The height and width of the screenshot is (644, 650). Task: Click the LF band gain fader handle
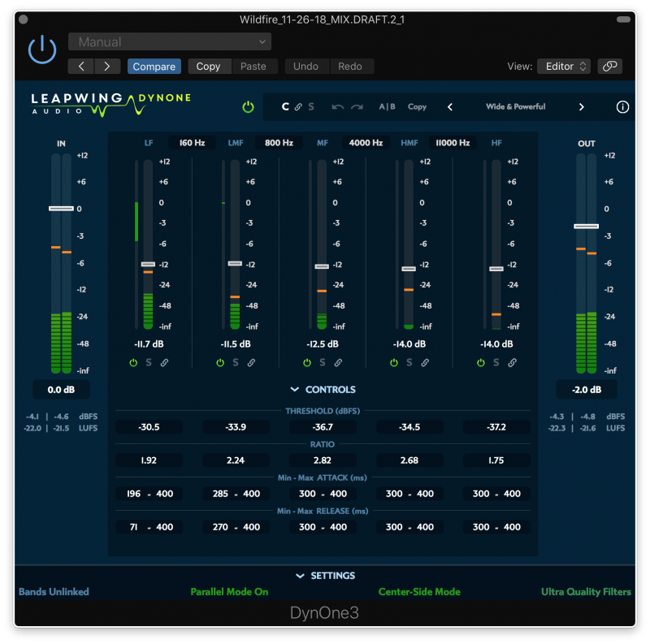(148, 265)
